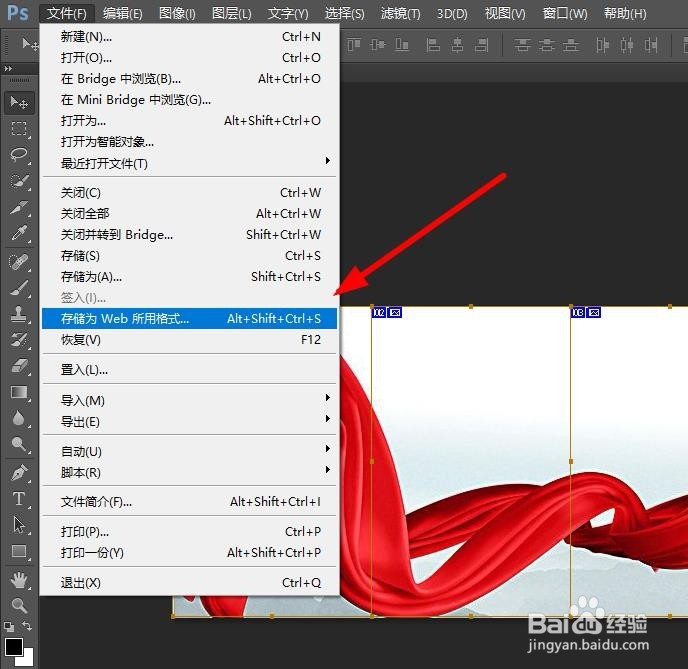Image resolution: width=688 pixels, height=669 pixels.
Task: Open the 文件(F) menu
Action: (x=67, y=14)
